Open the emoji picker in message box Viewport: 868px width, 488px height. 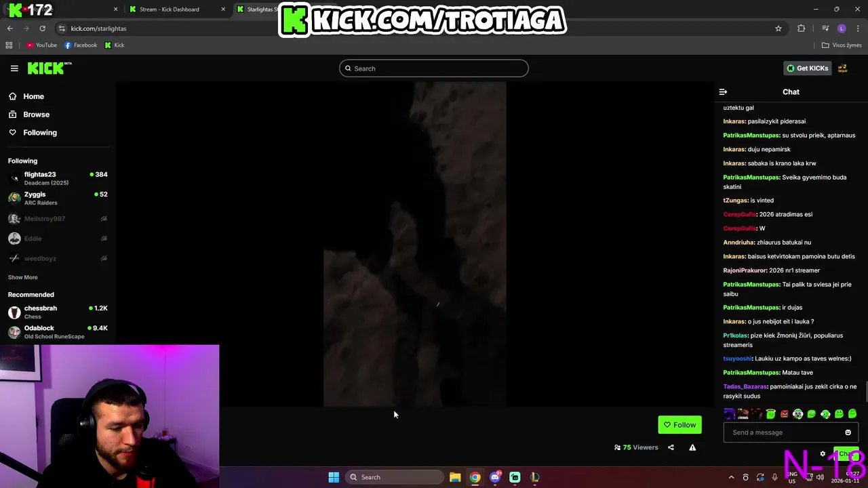[848, 432]
